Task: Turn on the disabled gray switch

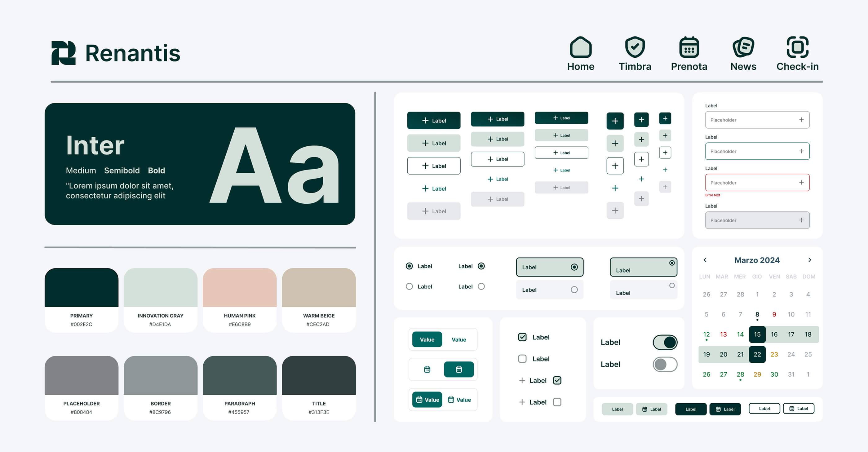Action: [x=665, y=364]
